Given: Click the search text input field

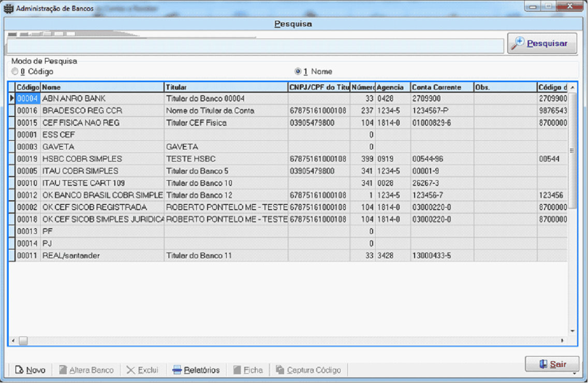Looking at the screenshot, I should click(x=255, y=46).
